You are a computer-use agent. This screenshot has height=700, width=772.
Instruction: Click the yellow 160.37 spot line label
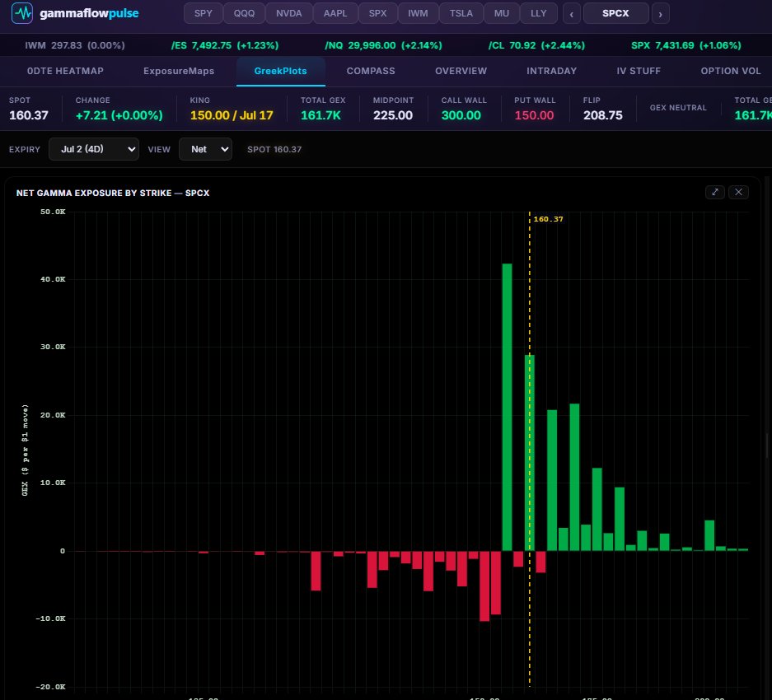(x=548, y=219)
